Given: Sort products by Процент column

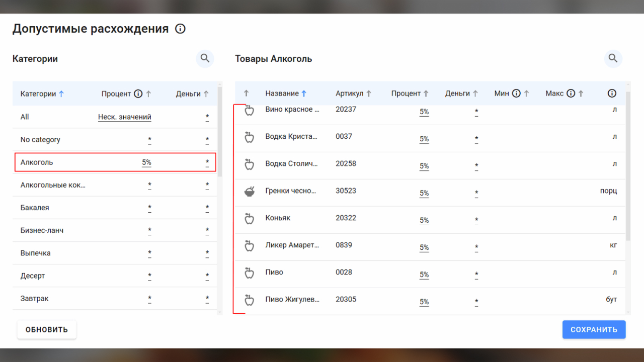Looking at the screenshot, I should coord(410,93).
